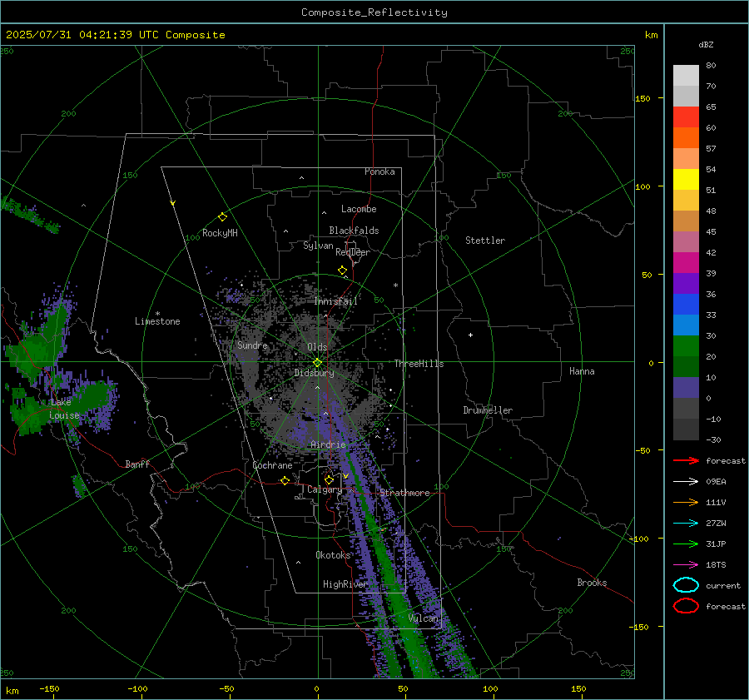Click the 36 dBZ purple color swatch
749x700 pixels.
[x=686, y=283]
